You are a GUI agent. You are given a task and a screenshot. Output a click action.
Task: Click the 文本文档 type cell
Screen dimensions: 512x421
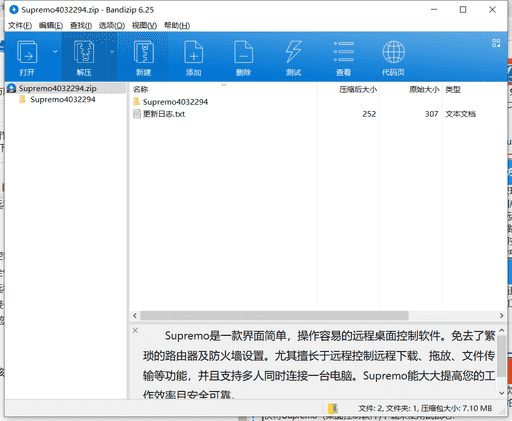(x=460, y=114)
